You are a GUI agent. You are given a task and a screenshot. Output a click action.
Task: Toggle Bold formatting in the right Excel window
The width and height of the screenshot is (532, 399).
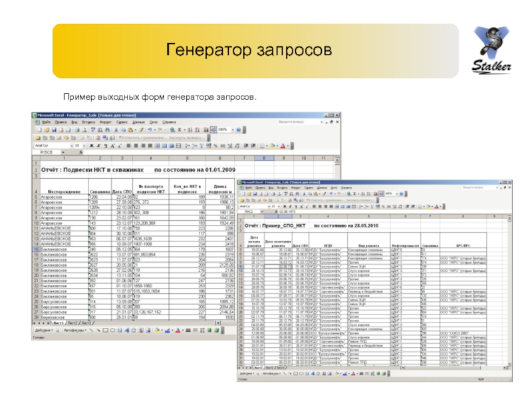[285, 205]
